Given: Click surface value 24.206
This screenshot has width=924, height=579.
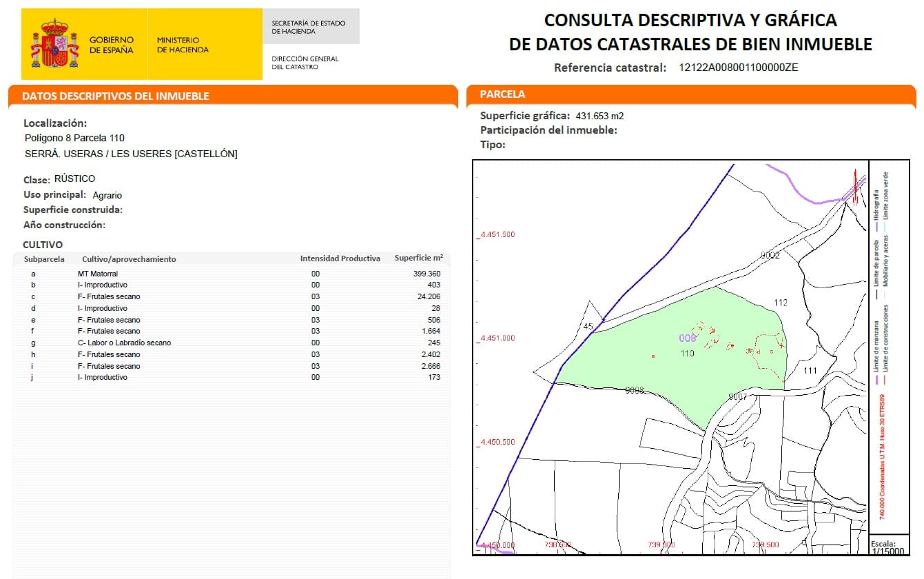Looking at the screenshot, I should tap(429, 297).
